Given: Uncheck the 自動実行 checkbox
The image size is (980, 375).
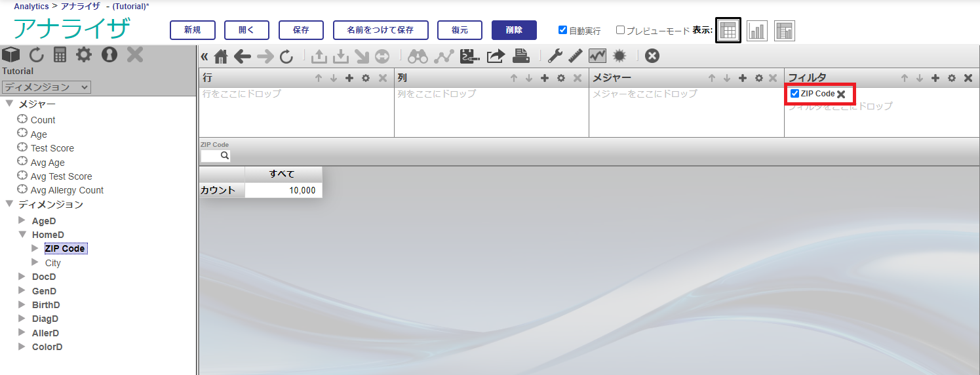Looking at the screenshot, I should (562, 30).
